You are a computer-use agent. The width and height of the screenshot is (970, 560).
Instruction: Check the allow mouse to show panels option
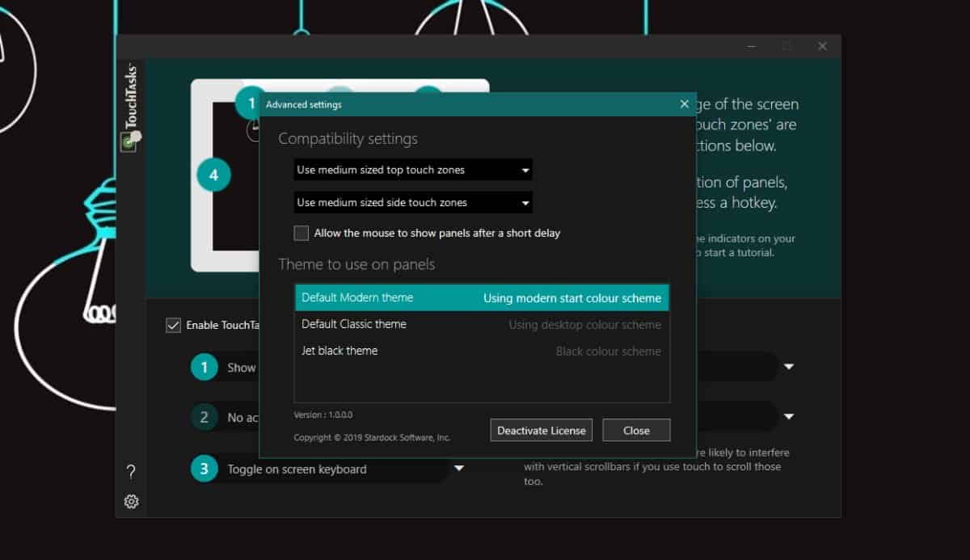301,233
